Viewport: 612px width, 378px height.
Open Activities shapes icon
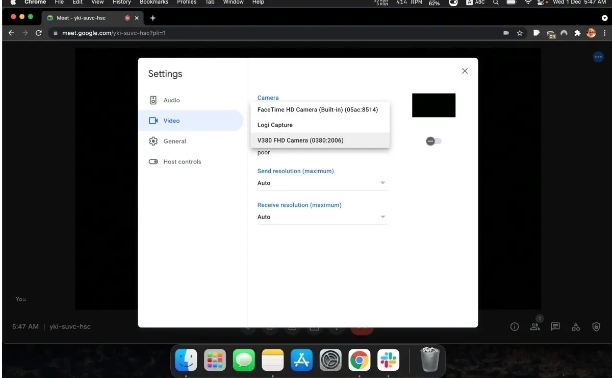(576, 327)
